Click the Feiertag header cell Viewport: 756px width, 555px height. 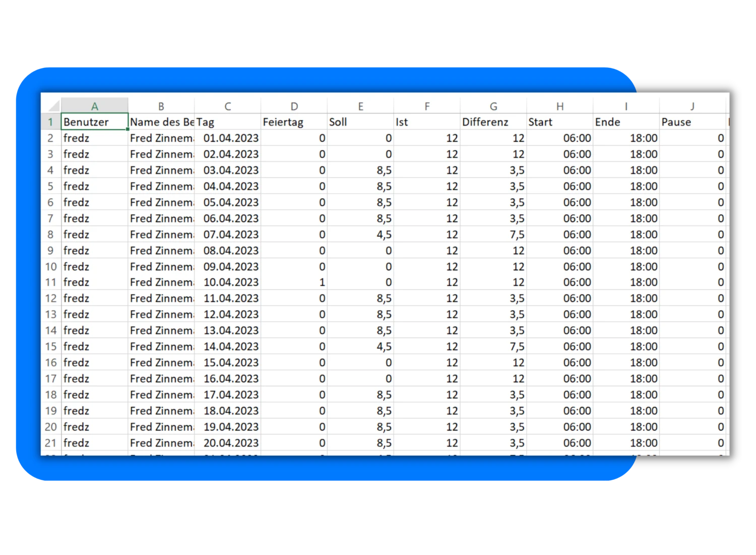pos(294,122)
